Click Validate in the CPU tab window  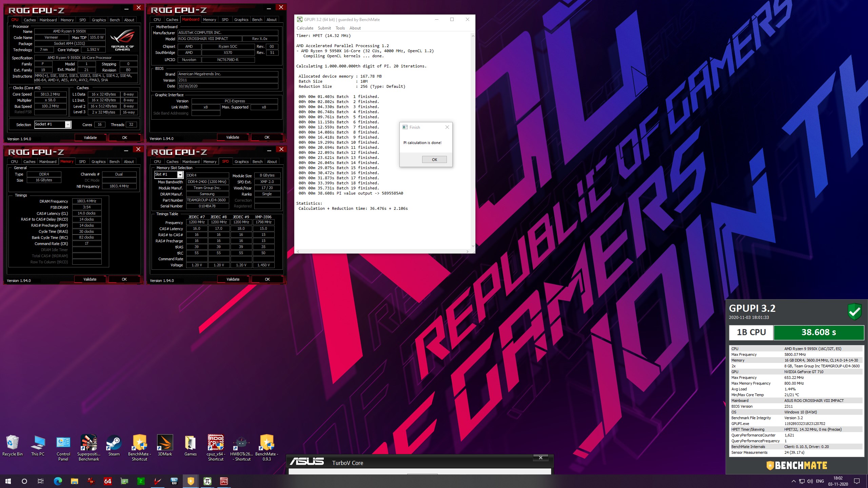pos(90,138)
